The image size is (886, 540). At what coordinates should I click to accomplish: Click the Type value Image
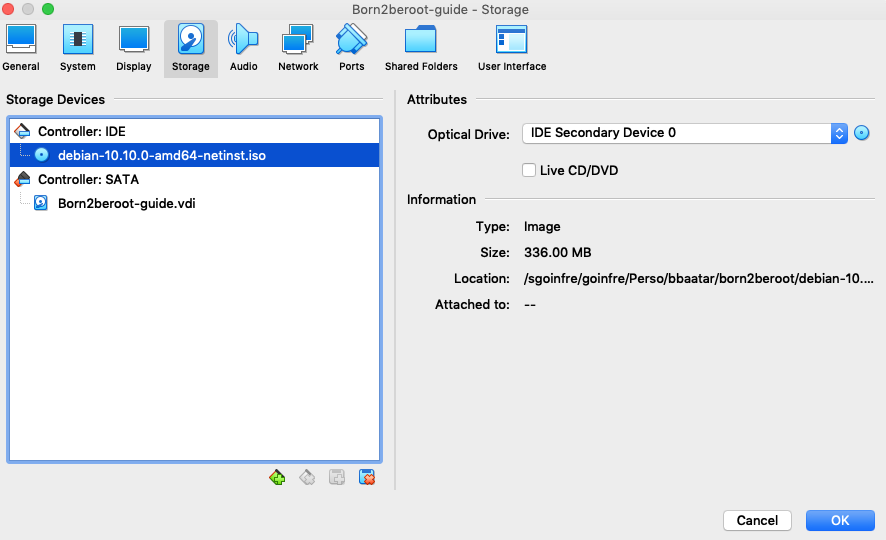click(542, 227)
